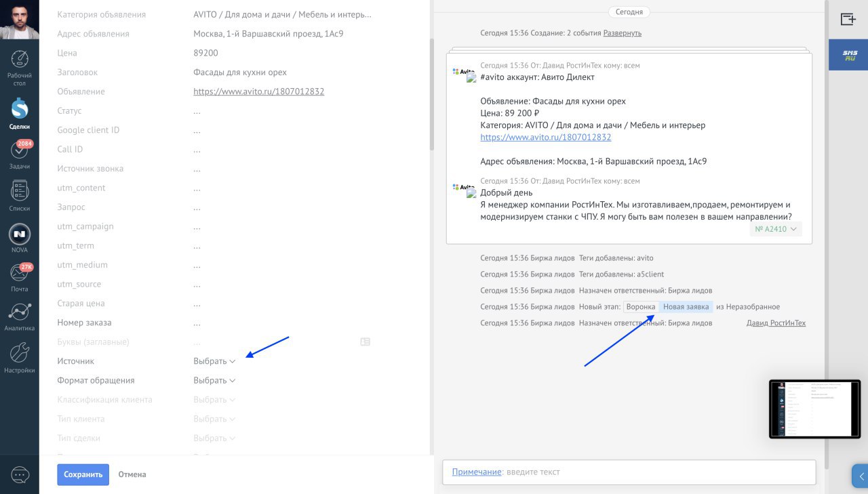
Task: Click the Avito icon on first message
Action: [463, 71]
